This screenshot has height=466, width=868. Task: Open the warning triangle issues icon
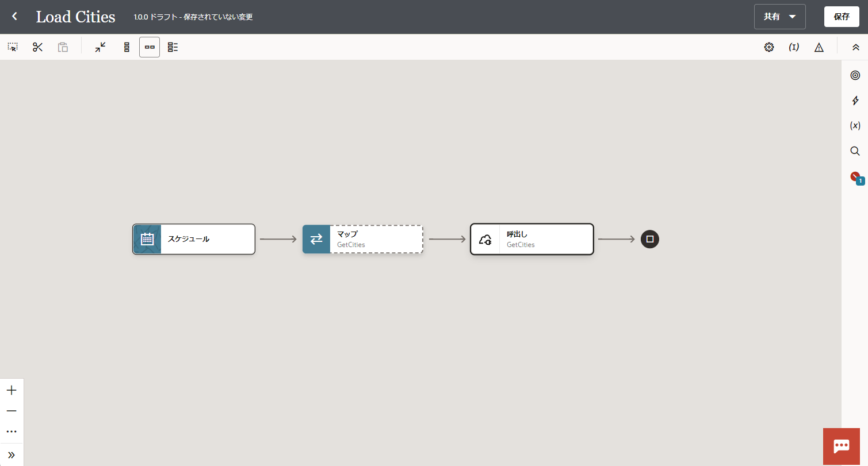(x=819, y=47)
